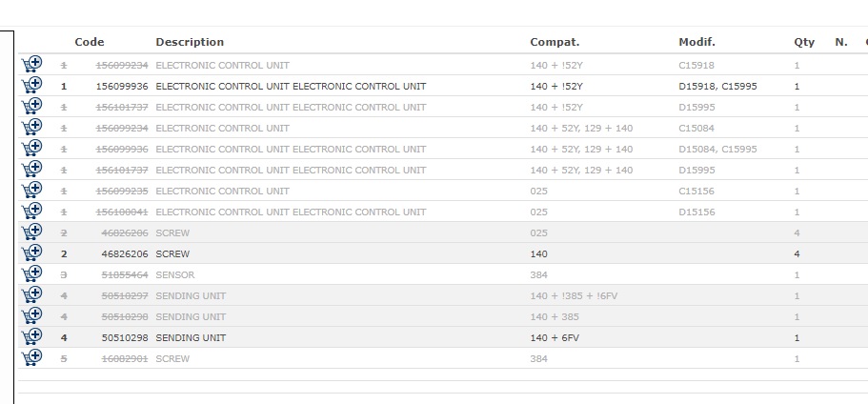Click the Compat. column header
The image size is (868, 404).
pyautogui.click(x=555, y=42)
